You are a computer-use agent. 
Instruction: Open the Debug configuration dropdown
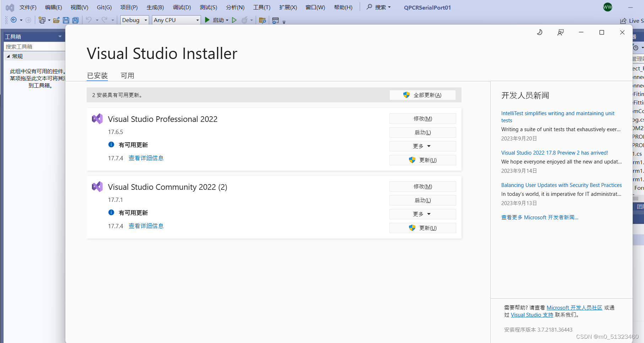coord(135,20)
